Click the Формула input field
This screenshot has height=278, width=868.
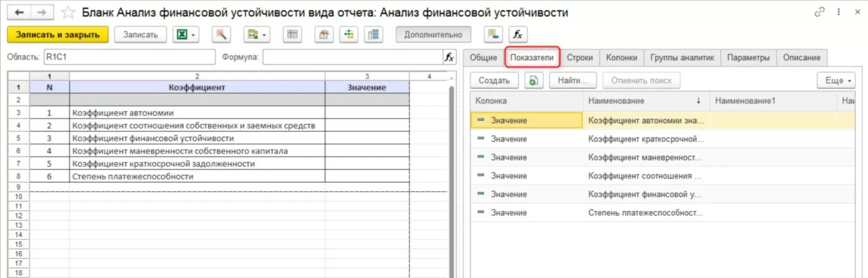click(x=353, y=57)
